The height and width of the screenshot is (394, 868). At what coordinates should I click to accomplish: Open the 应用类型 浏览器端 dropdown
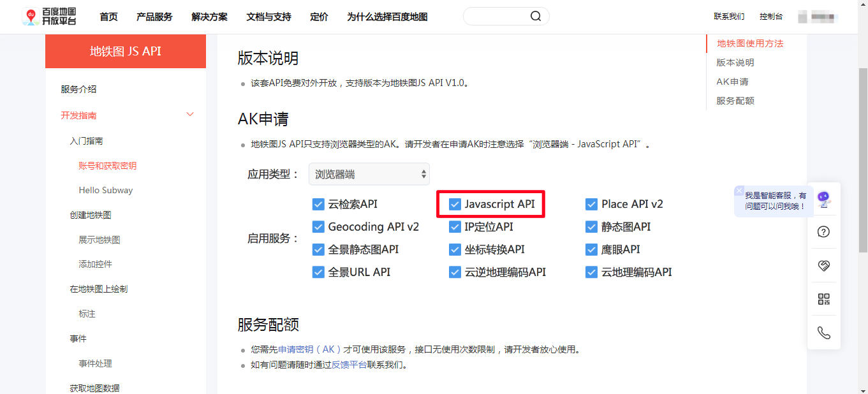(x=369, y=174)
